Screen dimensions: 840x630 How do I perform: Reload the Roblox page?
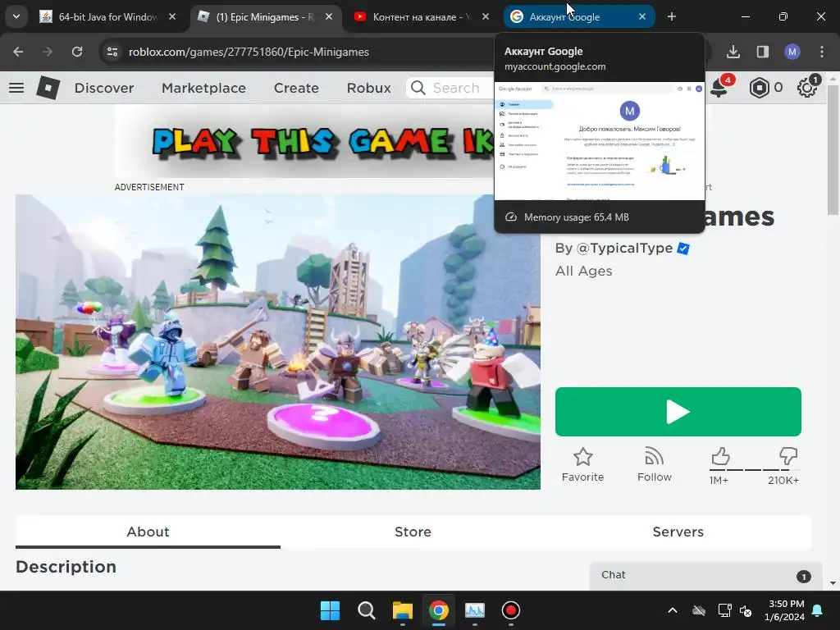77,52
